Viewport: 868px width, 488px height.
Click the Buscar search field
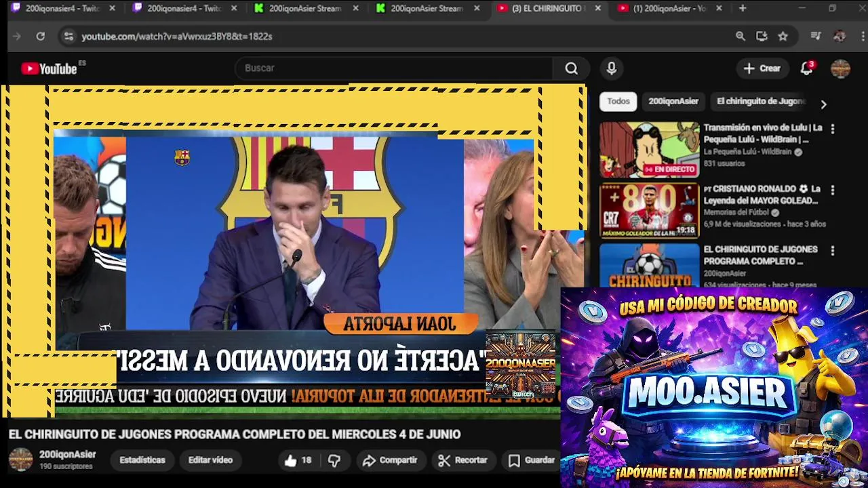(x=393, y=68)
